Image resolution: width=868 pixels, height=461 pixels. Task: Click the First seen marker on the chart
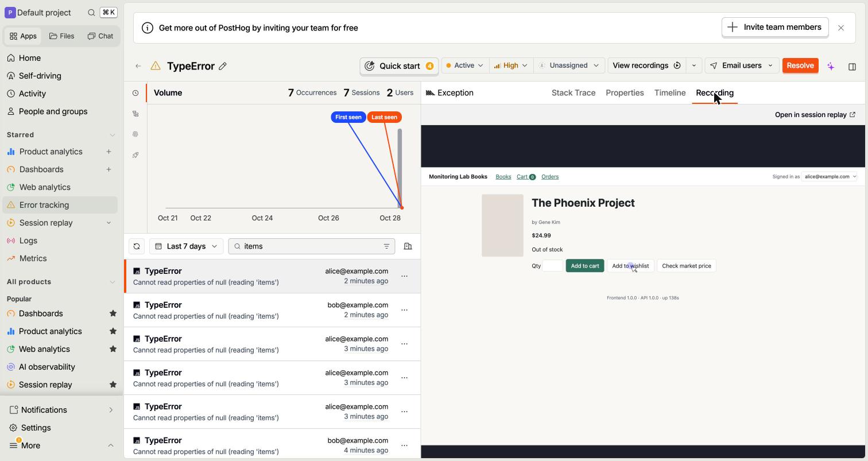point(348,117)
